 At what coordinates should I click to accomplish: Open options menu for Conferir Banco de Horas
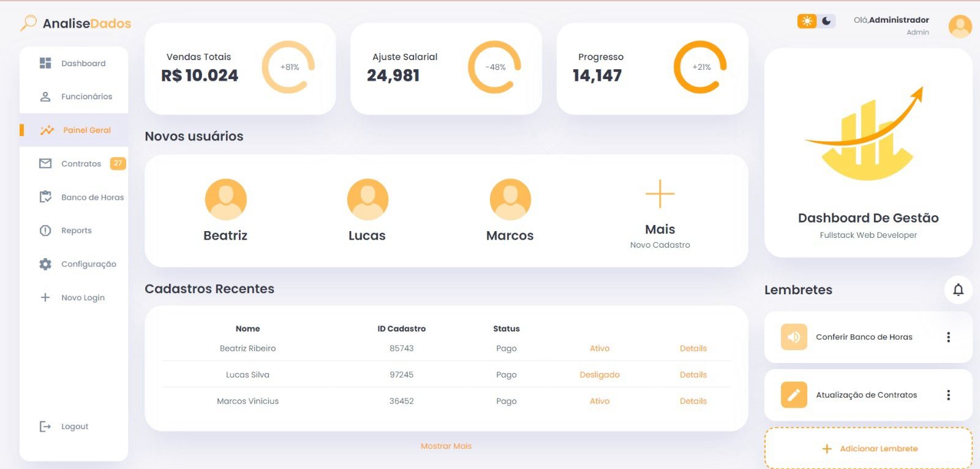948,337
